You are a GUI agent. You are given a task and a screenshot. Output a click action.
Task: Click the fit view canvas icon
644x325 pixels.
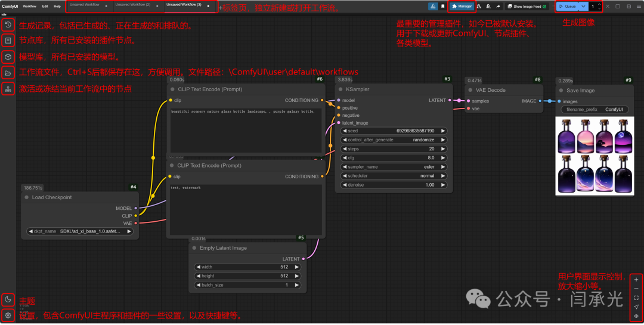pos(636,298)
